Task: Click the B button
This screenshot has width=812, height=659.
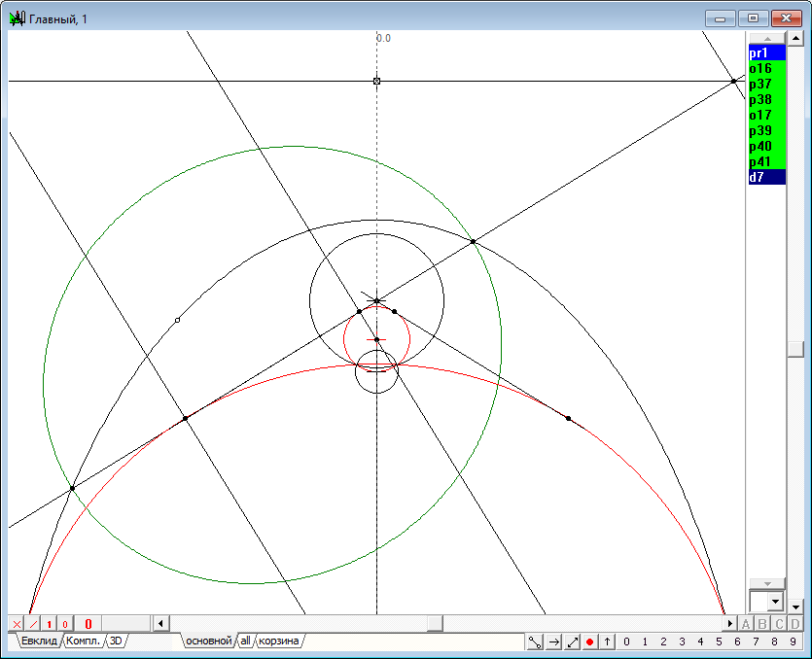Action: tap(762, 624)
